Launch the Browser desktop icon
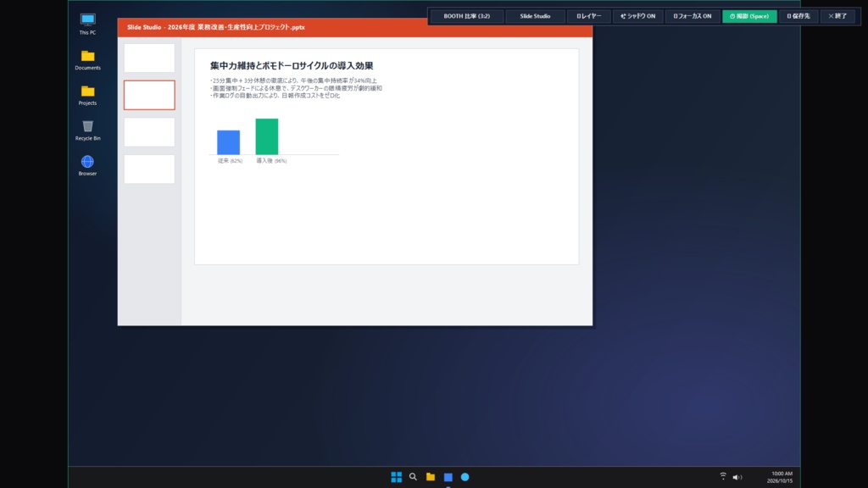Screen dimensions: 868x488 [x=87, y=165]
